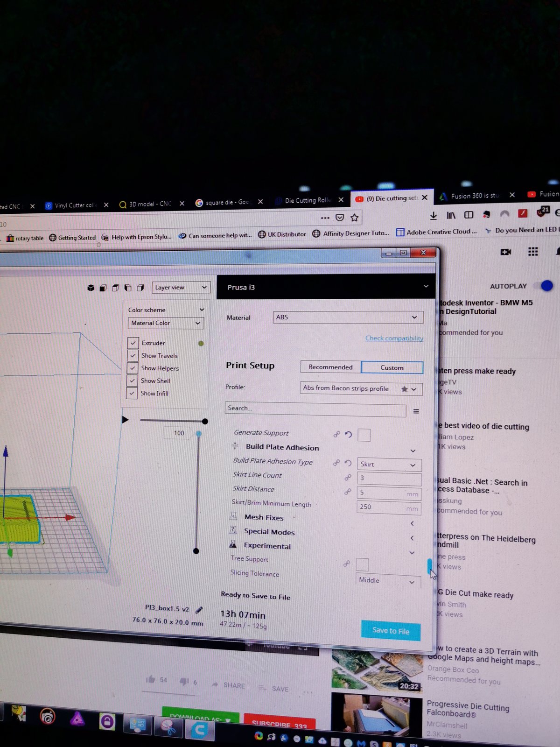Screen dimensions: 560x747
Task: Click the top view cube icon
Action: click(x=115, y=288)
